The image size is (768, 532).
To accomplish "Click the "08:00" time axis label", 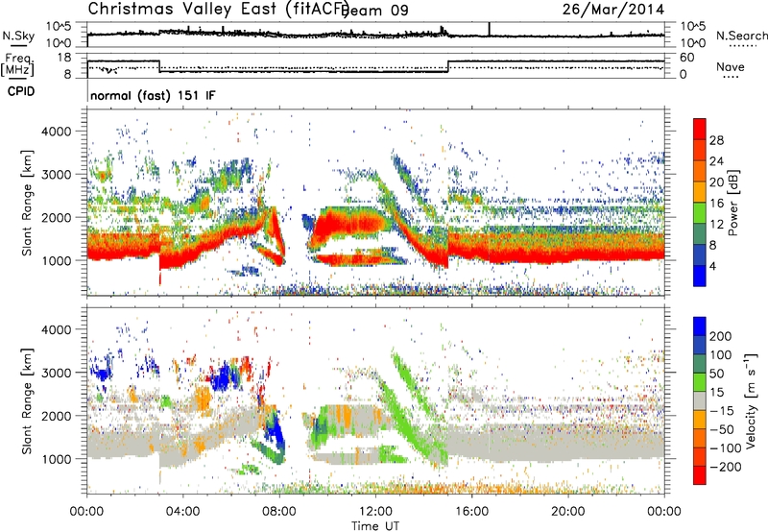I will pos(279,512).
